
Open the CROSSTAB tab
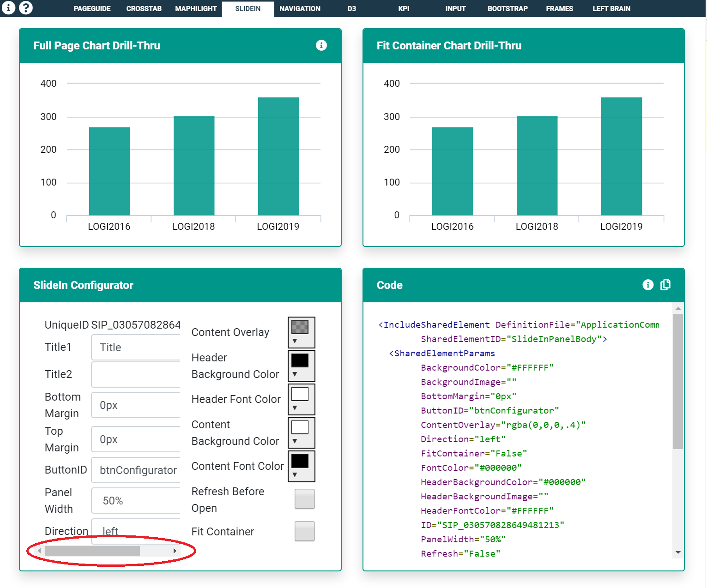[144, 8]
